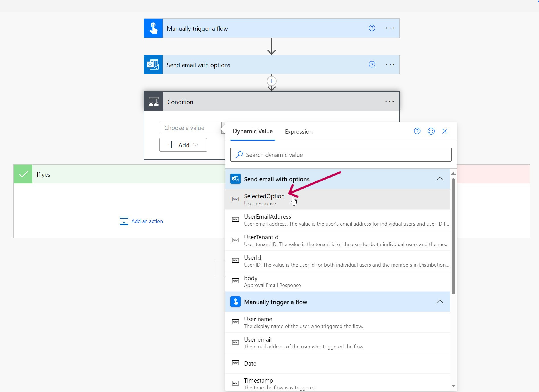539x392 pixels.
Task: Insert a new step with the plus connector
Action: (x=272, y=81)
